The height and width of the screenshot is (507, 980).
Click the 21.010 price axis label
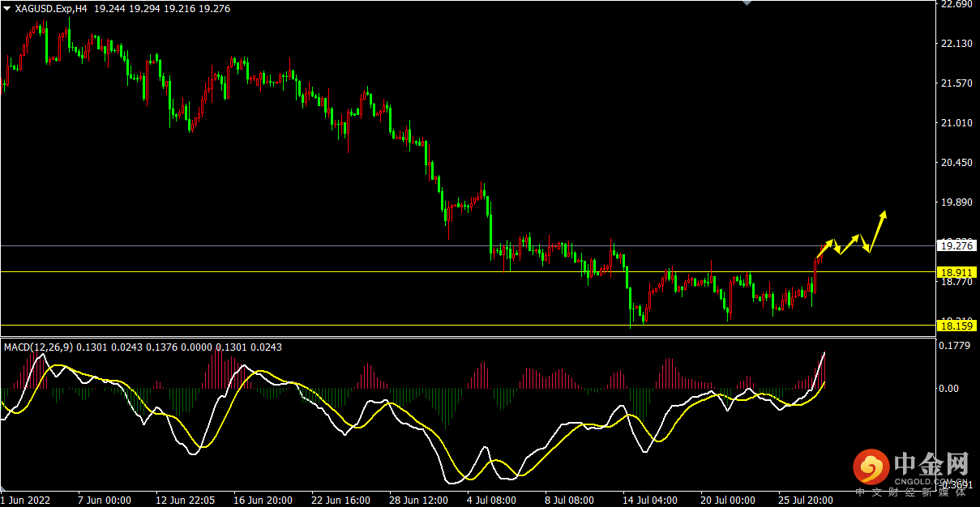956,123
